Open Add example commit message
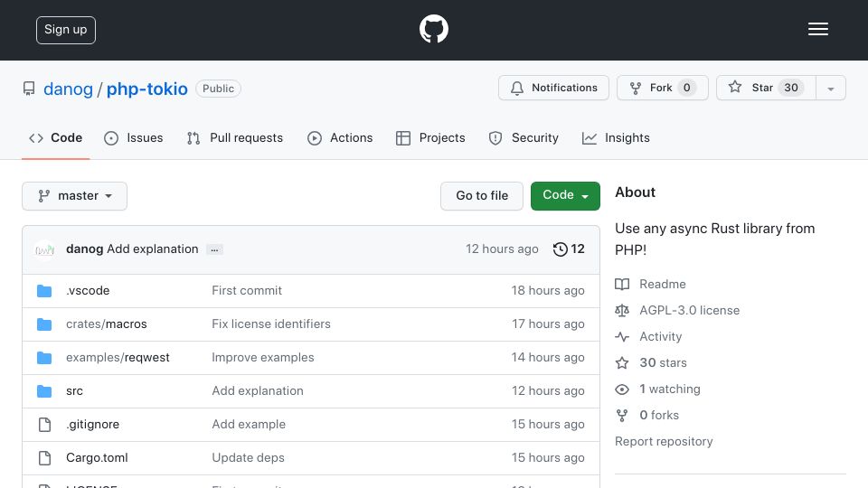 click(x=249, y=425)
